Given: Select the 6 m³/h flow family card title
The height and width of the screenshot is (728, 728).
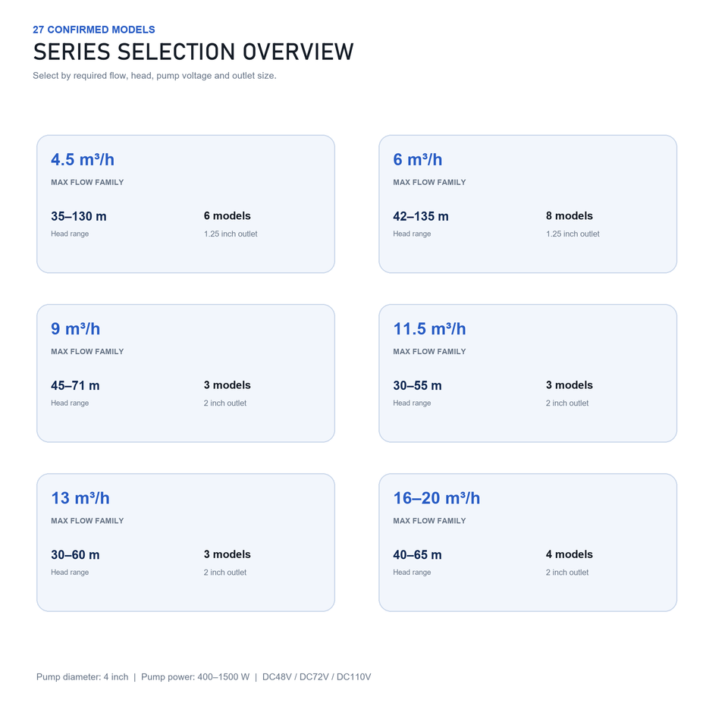Looking at the screenshot, I should coord(417,160).
